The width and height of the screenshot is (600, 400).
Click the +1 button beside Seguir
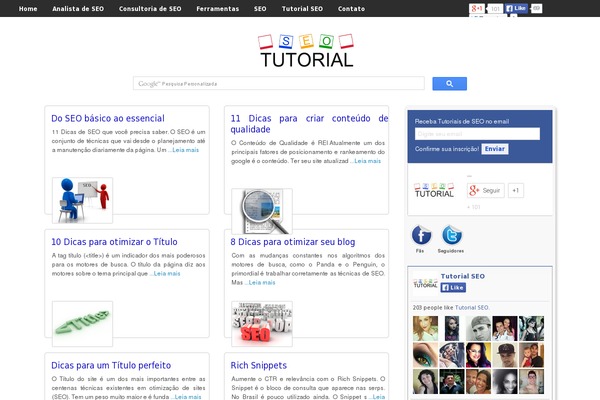point(516,190)
